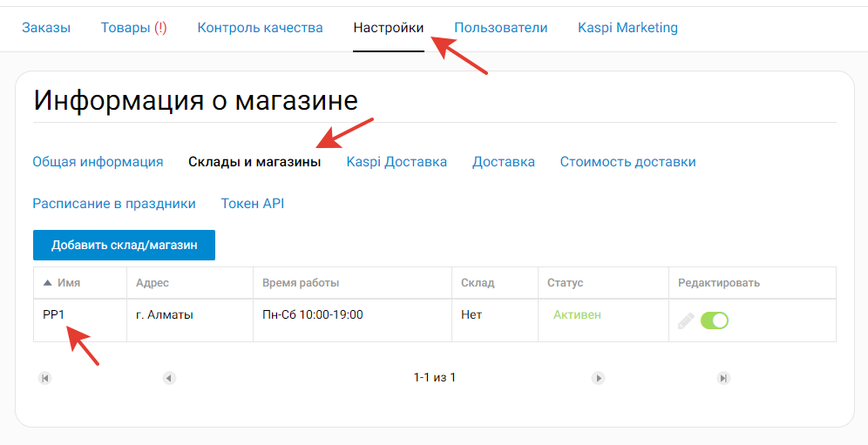Go to last page of table
Viewport: 868px width, 445px height.
pyautogui.click(x=723, y=378)
